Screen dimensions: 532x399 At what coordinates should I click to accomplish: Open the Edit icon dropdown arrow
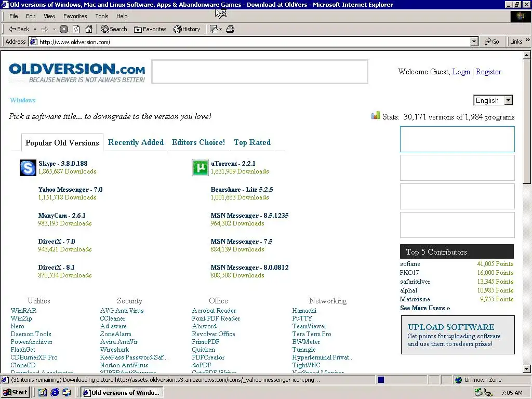[220, 29]
